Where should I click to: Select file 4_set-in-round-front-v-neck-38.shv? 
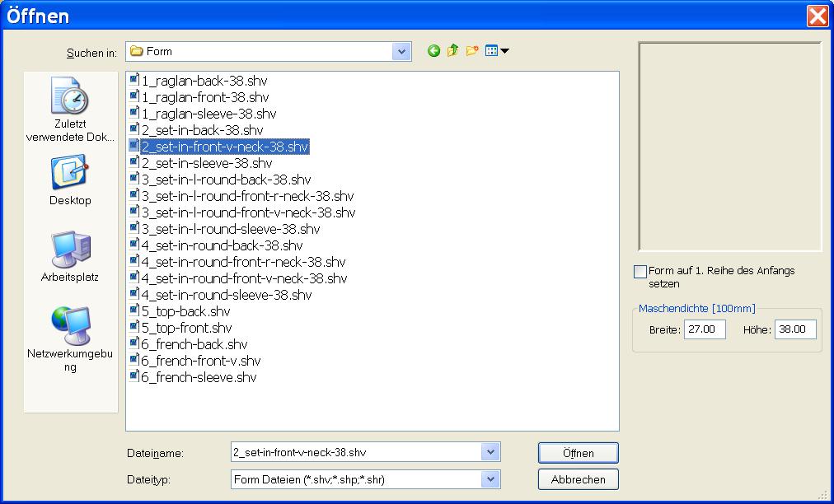click(244, 278)
